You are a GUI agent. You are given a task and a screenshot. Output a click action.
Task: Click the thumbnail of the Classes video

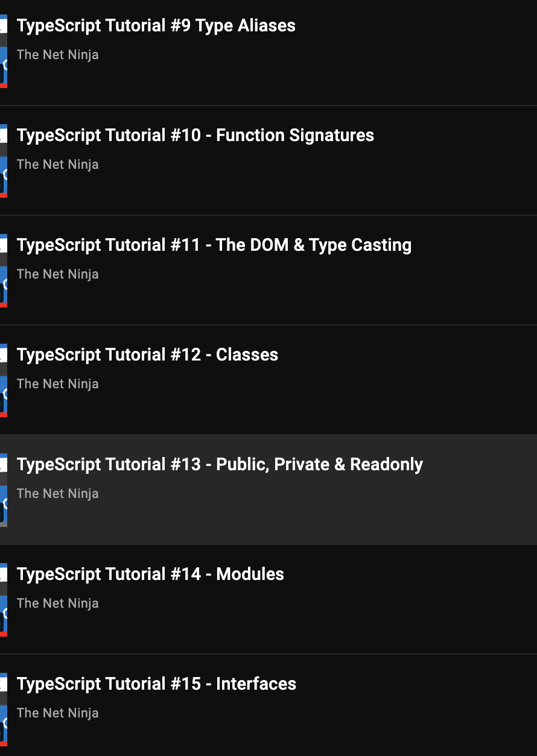4,377
